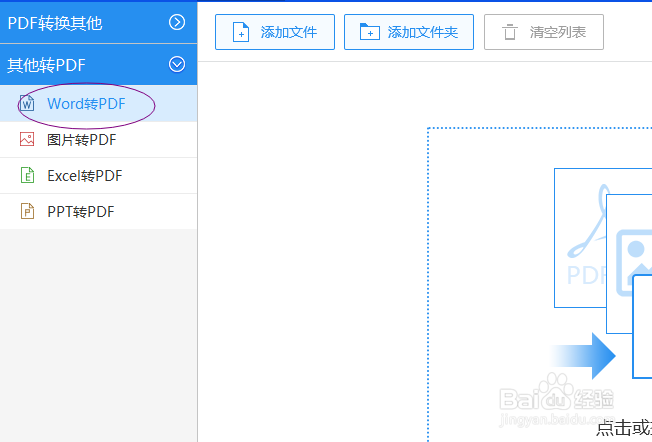Click the green Excel file icon
The image size is (652, 442).
(x=27, y=175)
